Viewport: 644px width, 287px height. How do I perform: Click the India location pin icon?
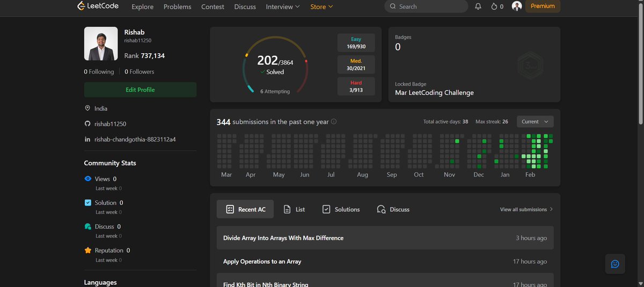click(x=87, y=108)
